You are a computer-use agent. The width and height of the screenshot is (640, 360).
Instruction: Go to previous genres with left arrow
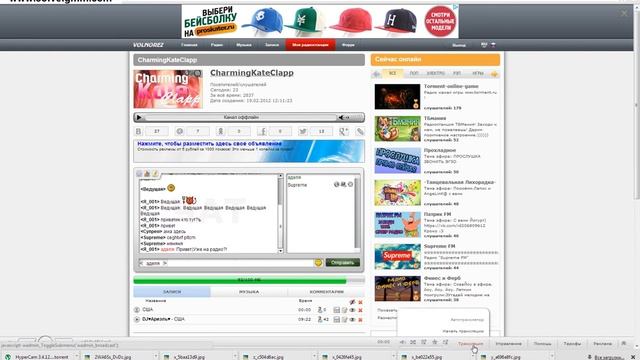[x=376, y=74]
